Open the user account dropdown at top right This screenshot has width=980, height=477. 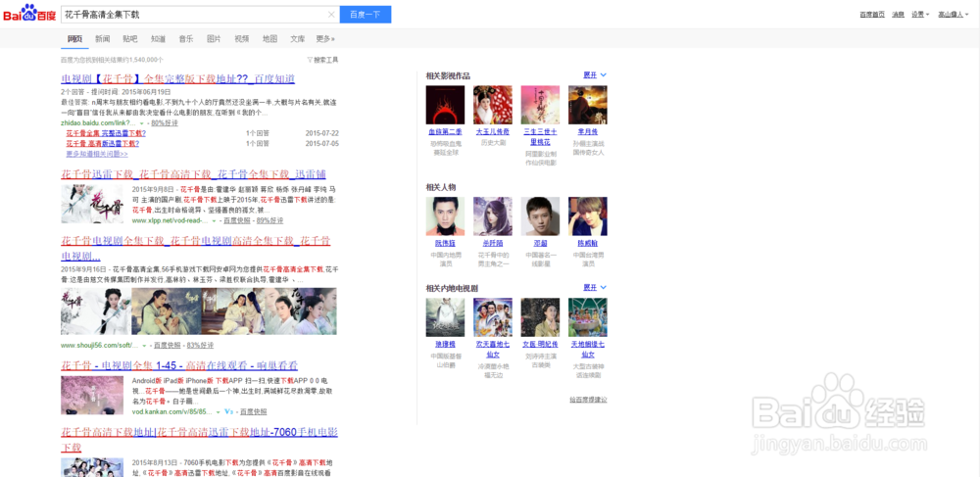pos(955,15)
